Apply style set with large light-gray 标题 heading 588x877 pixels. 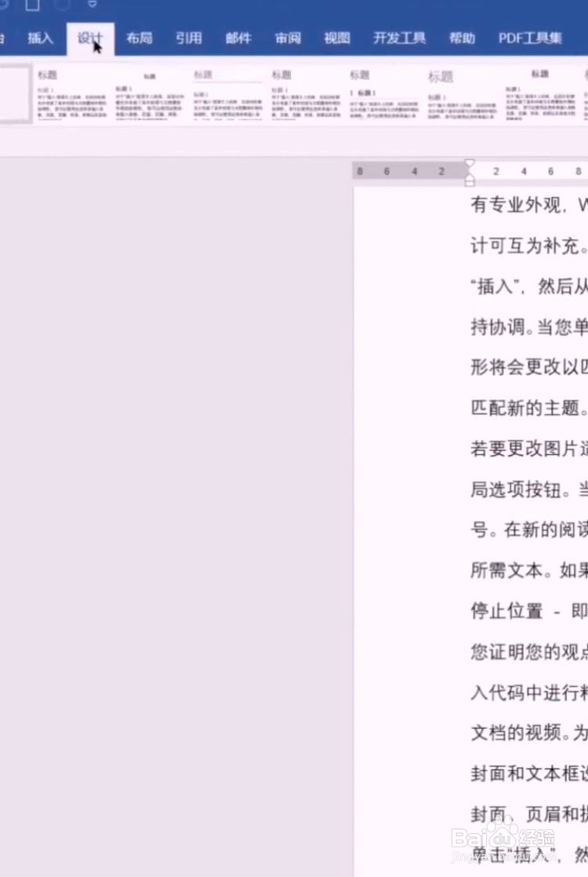462,94
